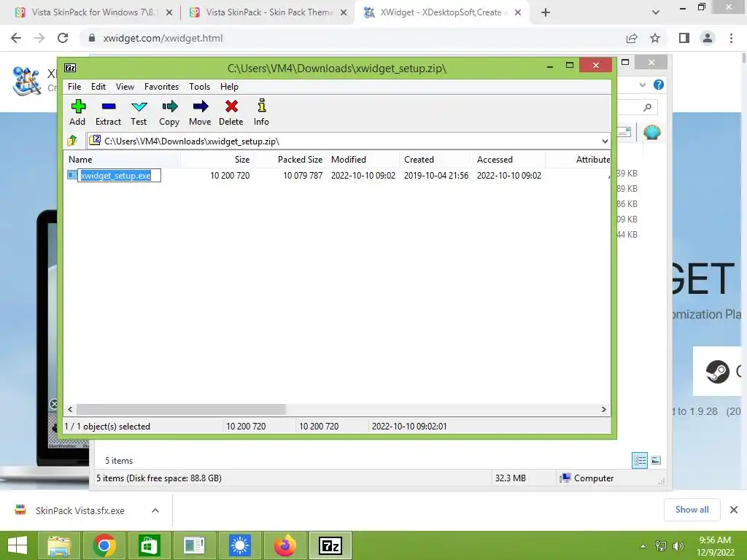Open Firefox from the taskbar
This screenshot has height=560, width=747.
[x=285, y=545]
